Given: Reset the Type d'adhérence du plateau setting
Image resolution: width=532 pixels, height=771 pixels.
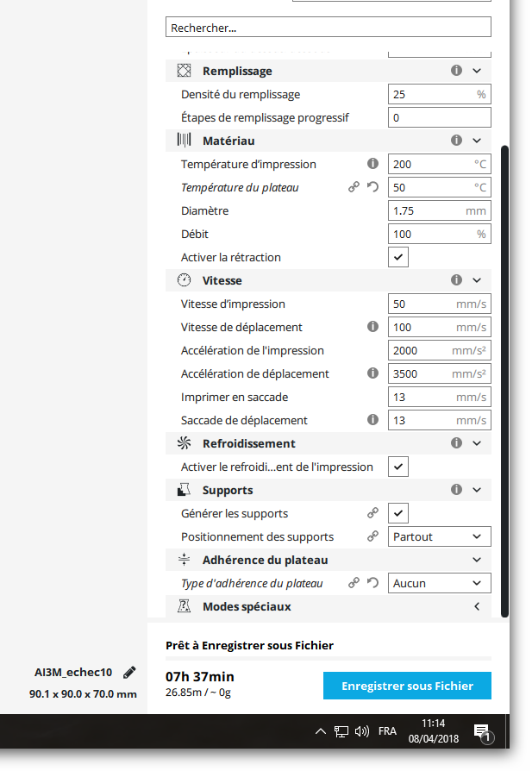Looking at the screenshot, I should click(373, 583).
